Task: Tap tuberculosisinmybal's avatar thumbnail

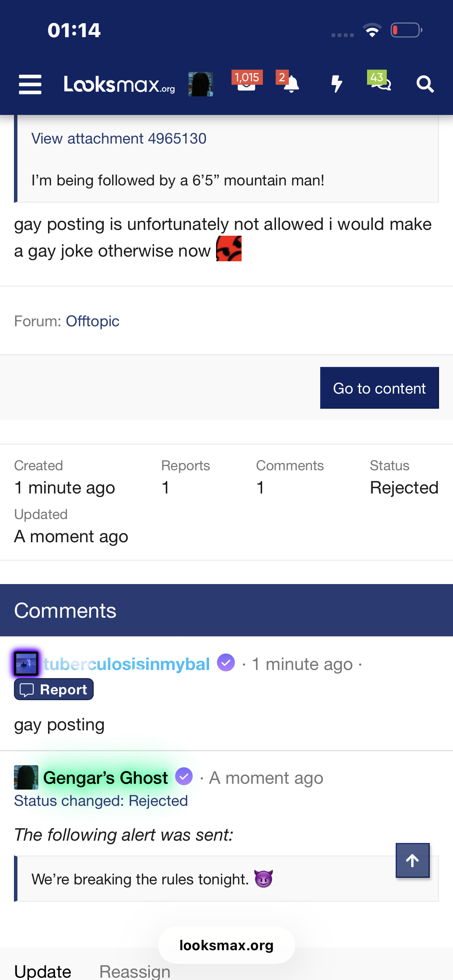Action: pyautogui.click(x=26, y=664)
